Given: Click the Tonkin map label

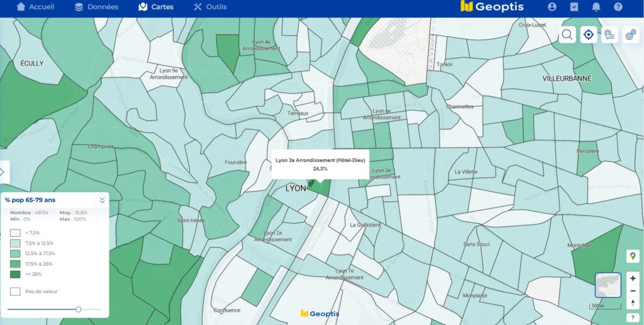Looking at the screenshot, I should [445, 64].
